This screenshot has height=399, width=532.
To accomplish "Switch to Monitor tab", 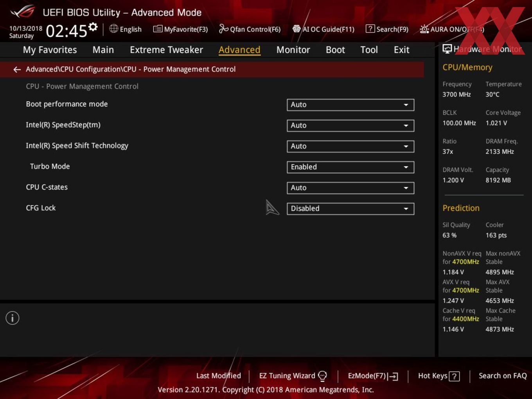I will (x=293, y=50).
